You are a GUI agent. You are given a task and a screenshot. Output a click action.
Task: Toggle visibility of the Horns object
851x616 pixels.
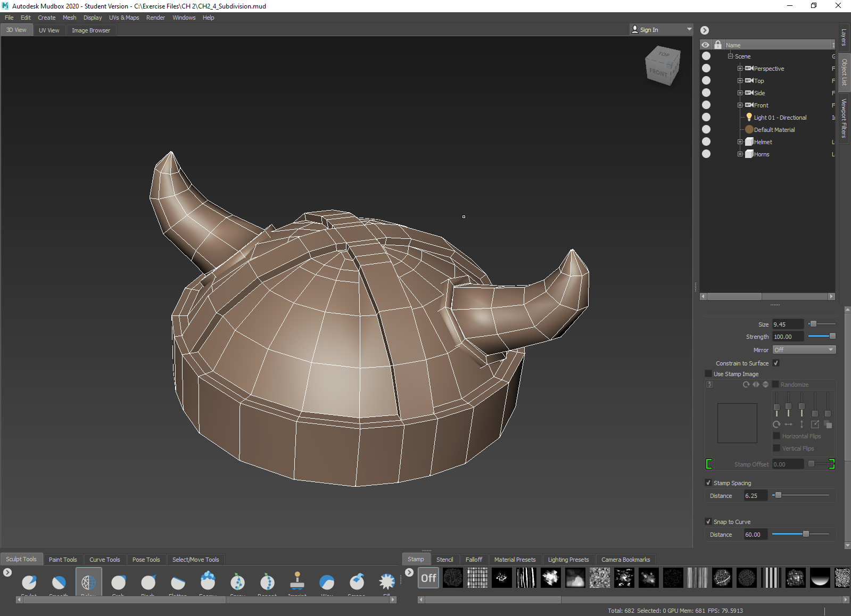click(x=706, y=154)
